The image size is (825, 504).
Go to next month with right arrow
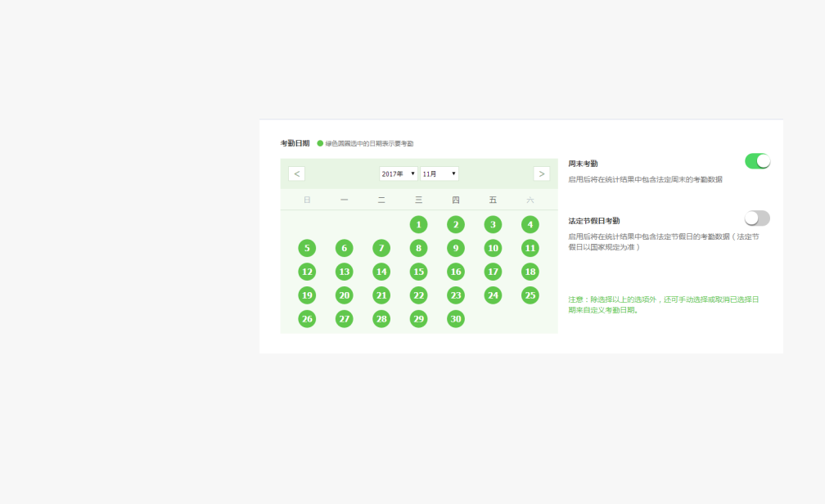[541, 173]
